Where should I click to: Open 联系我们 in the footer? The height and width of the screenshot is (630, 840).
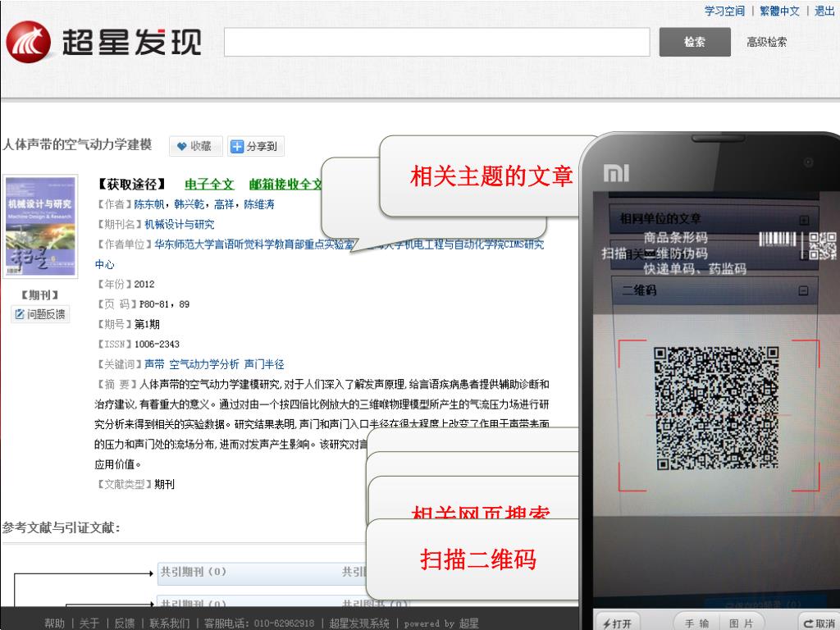(x=169, y=623)
